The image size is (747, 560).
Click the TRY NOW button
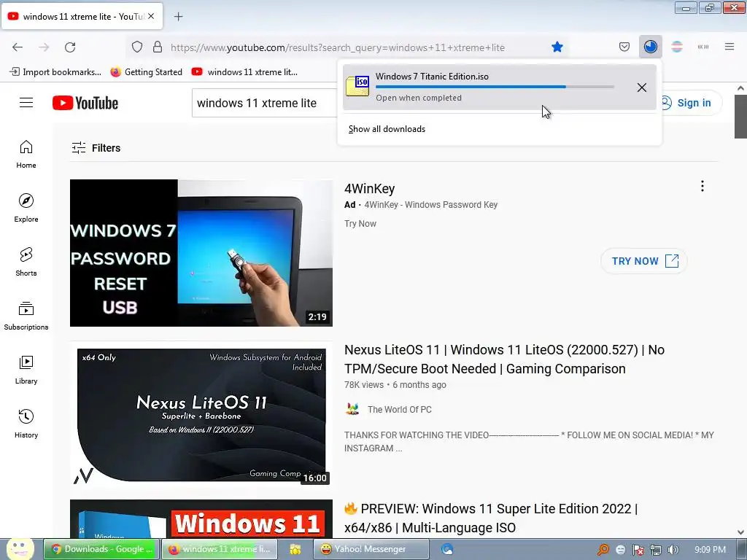tap(644, 261)
